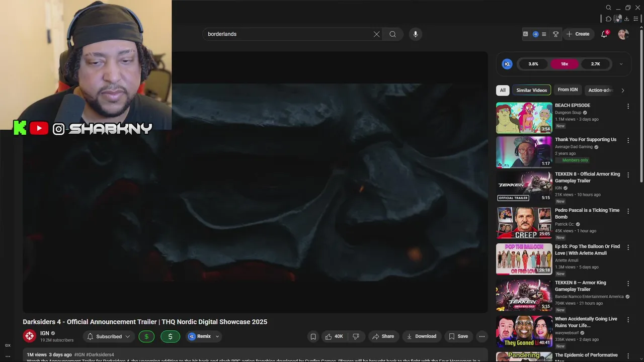The height and width of the screenshot is (362, 644).
Task: Select the From IGN chip
Action: click(568, 90)
